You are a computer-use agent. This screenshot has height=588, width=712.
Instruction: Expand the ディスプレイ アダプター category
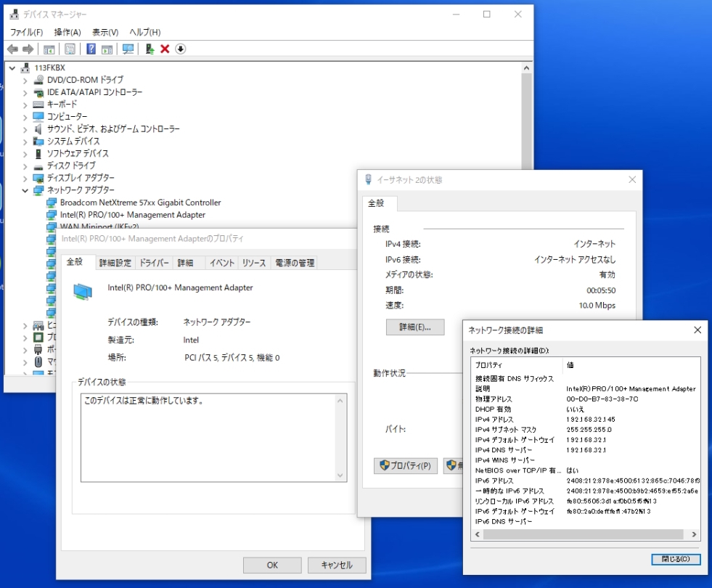(x=25, y=178)
